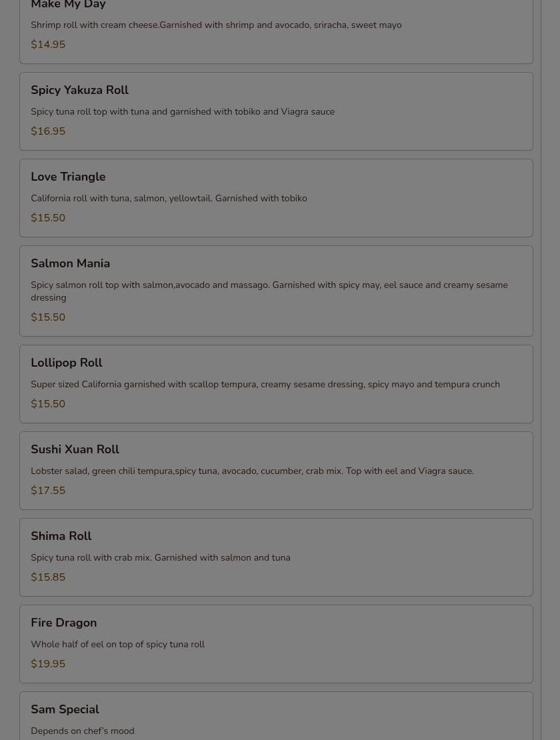Screen dimensions: 560x740
Task: Click the $16.95 Spicy Yakuza Roll price
Action: [48, 131]
